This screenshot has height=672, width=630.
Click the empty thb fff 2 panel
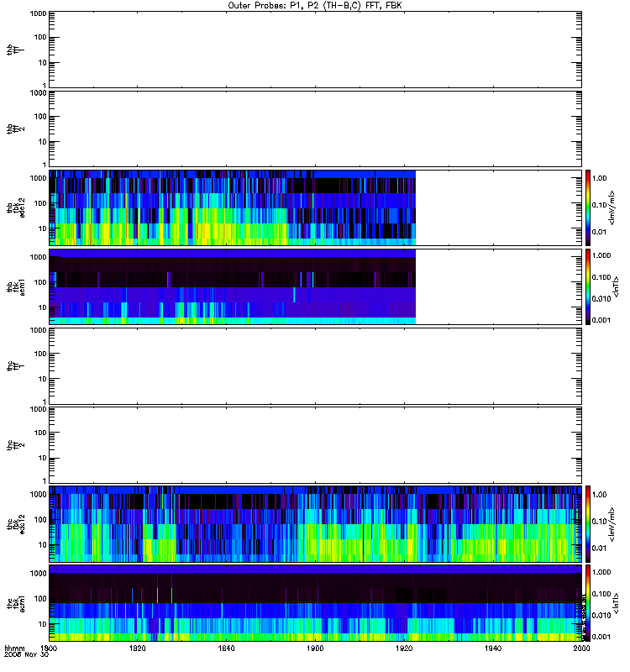315,129
